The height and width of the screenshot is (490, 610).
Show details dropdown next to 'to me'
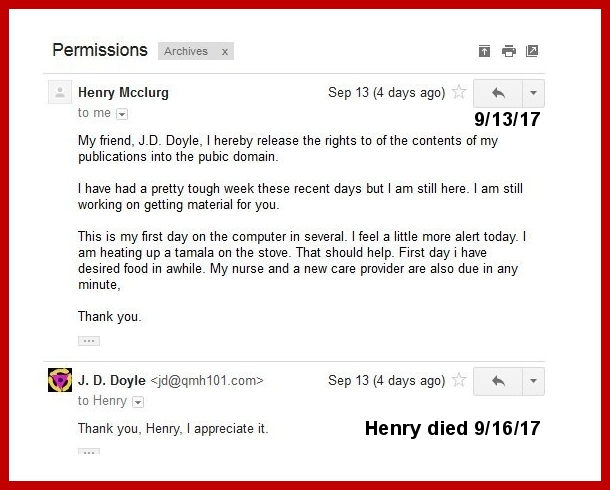(122, 114)
